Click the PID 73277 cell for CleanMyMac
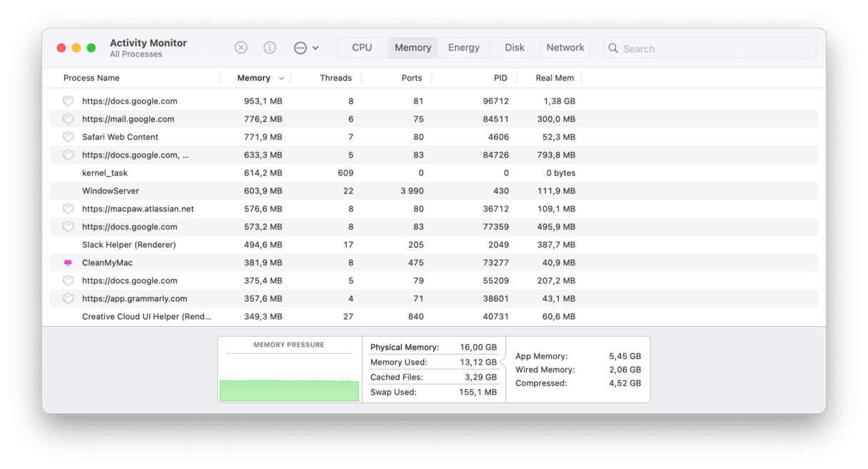The image size is (868, 469). tap(495, 263)
